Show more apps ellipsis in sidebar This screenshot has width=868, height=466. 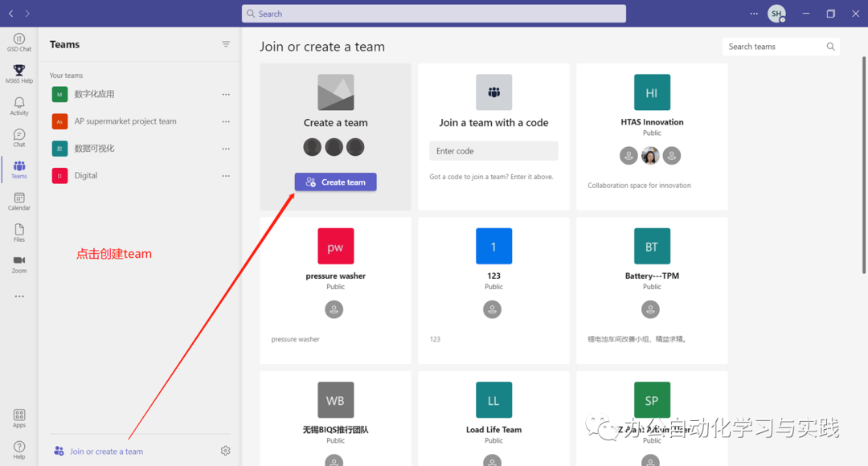(x=19, y=296)
